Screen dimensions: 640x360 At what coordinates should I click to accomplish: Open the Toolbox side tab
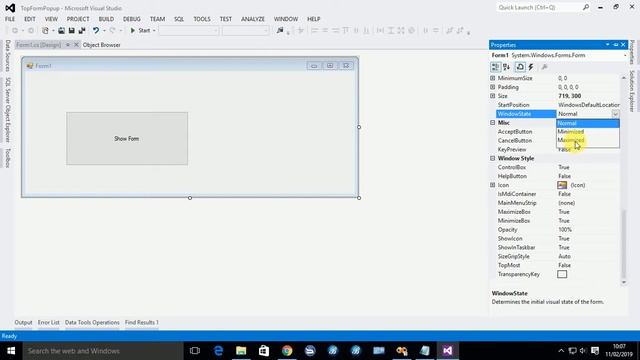pyautogui.click(x=7, y=158)
